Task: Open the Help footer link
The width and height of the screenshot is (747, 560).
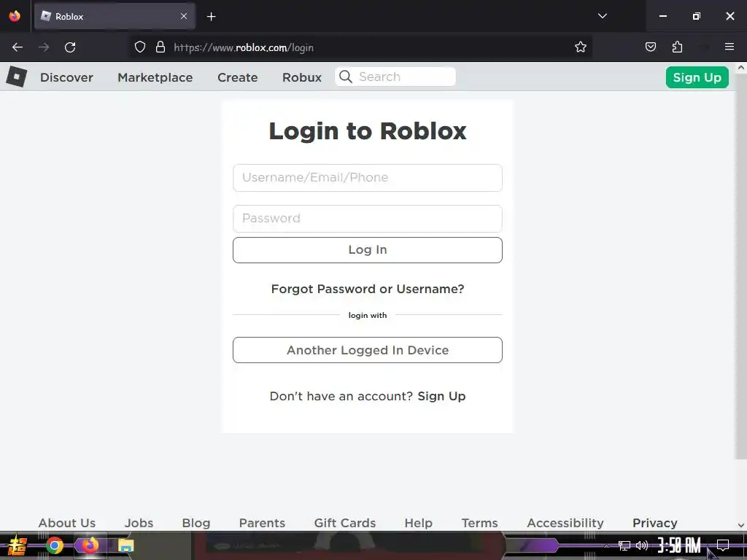Action: pos(418,523)
